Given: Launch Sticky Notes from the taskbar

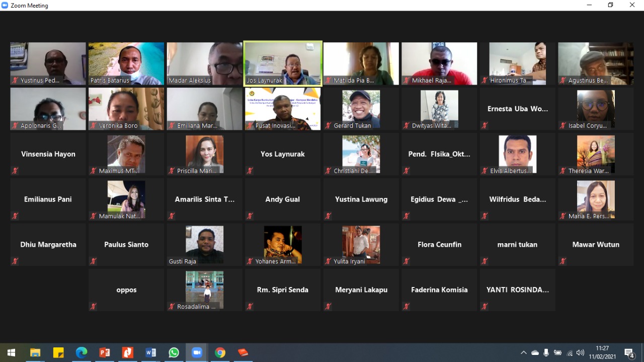Looking at the screenshot, I should point(58,352).
